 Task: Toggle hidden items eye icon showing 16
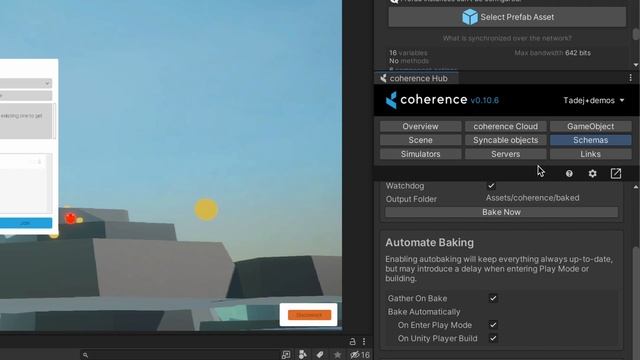(360, 355)
